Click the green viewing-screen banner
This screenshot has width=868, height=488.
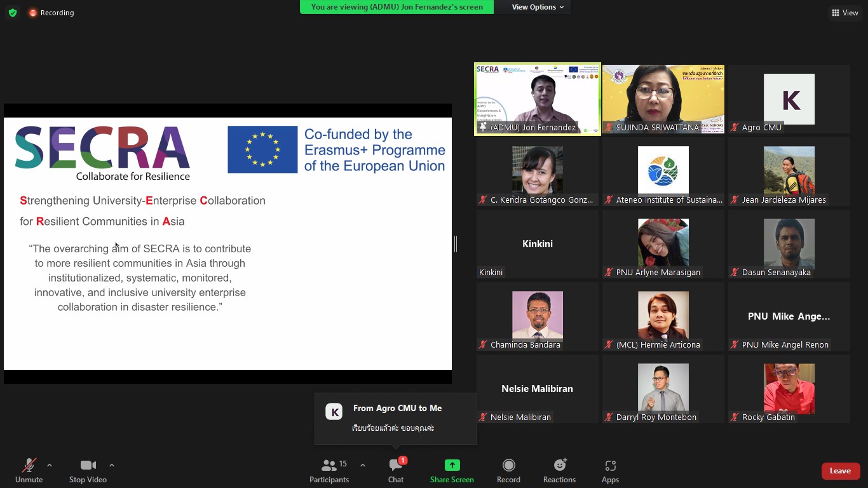click(x=397, y=7)
